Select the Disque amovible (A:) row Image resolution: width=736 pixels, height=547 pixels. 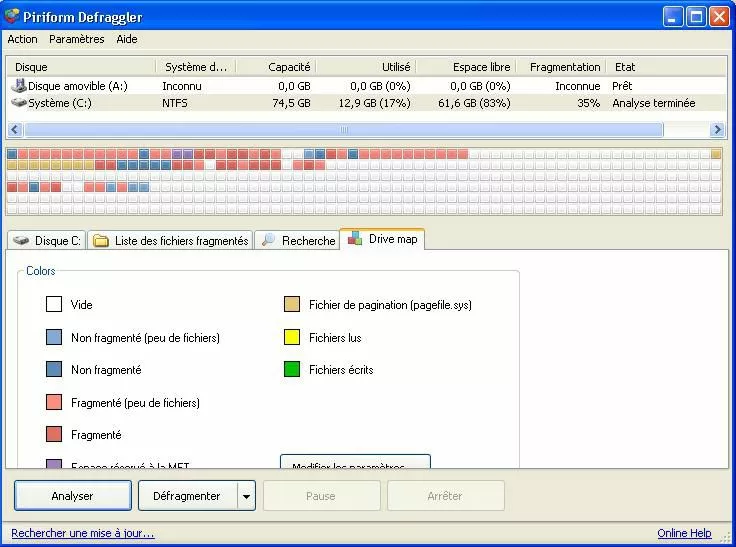pos(366,86)
